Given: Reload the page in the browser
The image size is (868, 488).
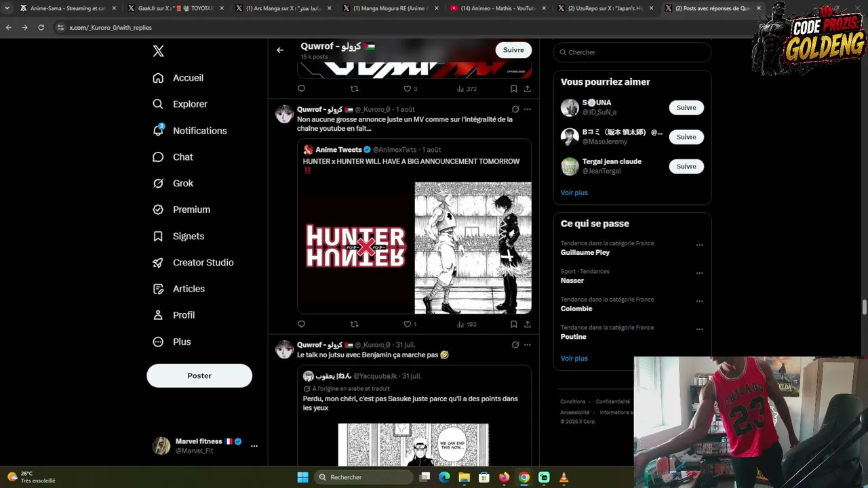Looking at the screenshot, I should [41, 28].
